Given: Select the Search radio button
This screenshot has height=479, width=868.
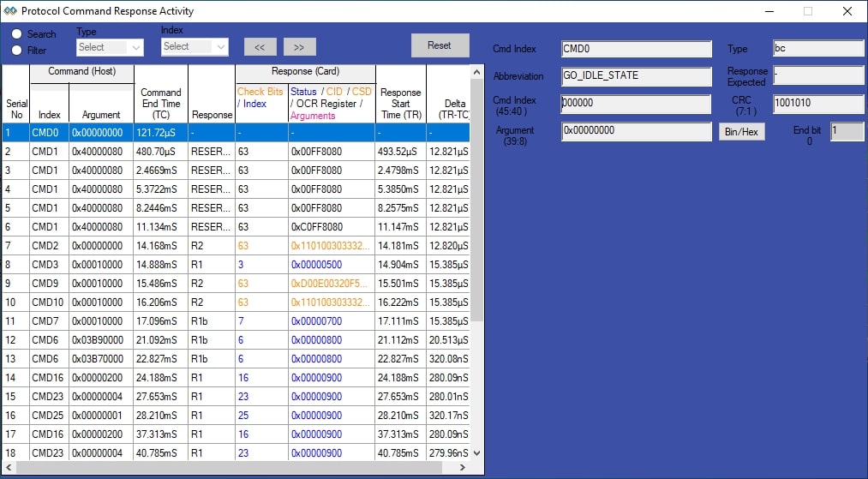Looking at the screenshot, I should click(17, 33).
